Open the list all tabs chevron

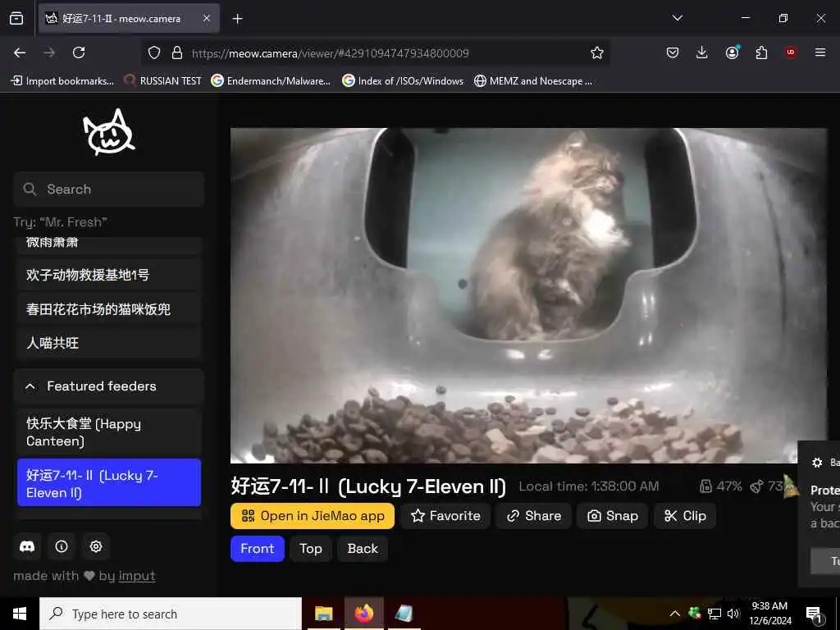click(677, 18)
